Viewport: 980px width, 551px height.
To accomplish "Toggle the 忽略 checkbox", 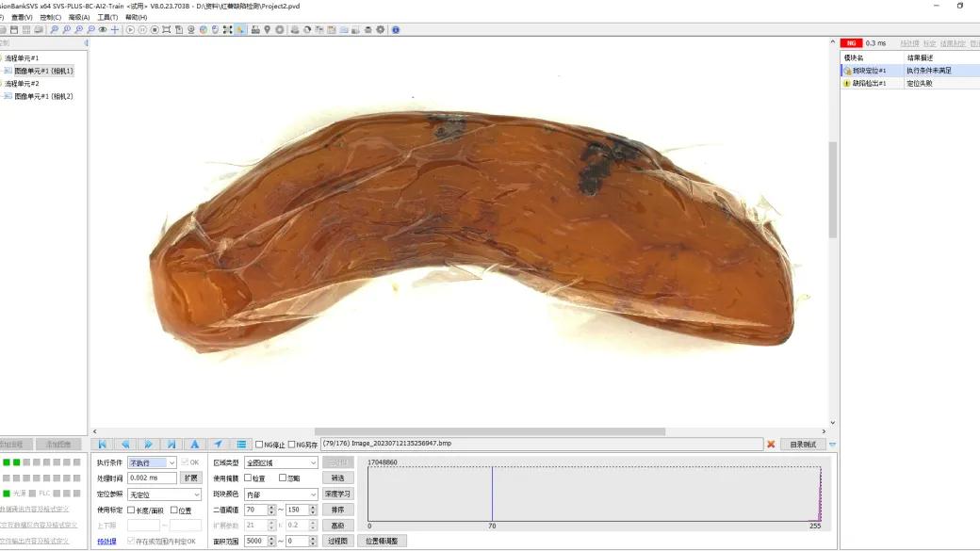I will 283,478.
